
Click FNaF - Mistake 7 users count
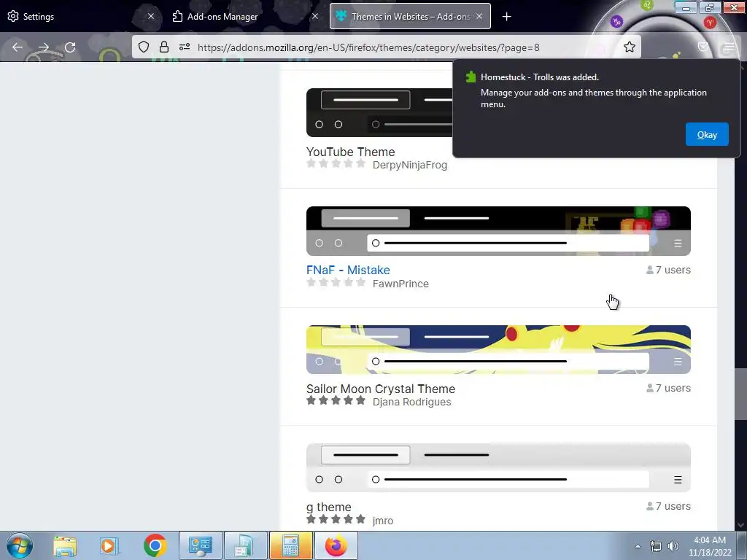[668, 270]
